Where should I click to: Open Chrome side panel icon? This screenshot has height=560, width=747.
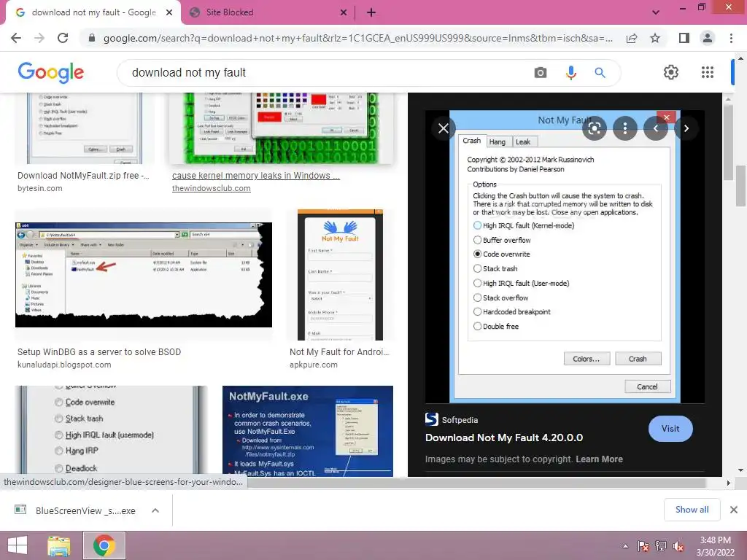684,38
